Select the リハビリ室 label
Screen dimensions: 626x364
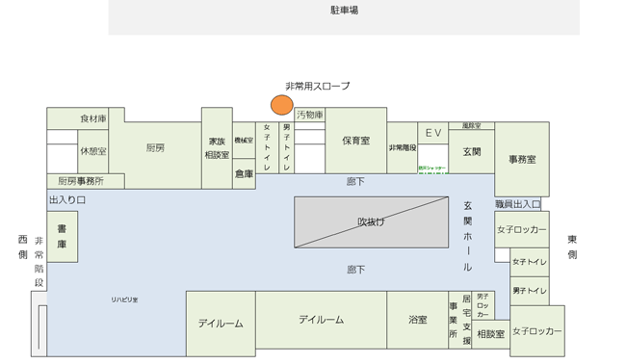coord(124,299)
